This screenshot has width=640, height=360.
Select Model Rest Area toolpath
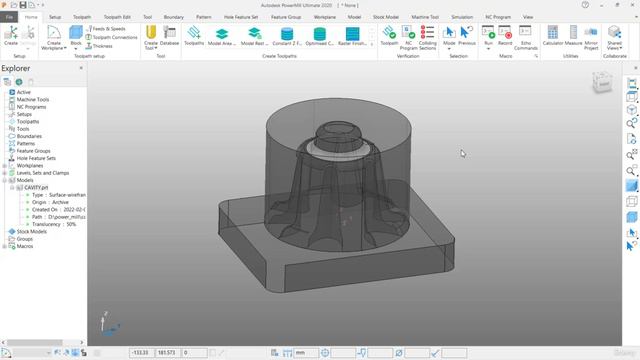[x=254, y=36]
